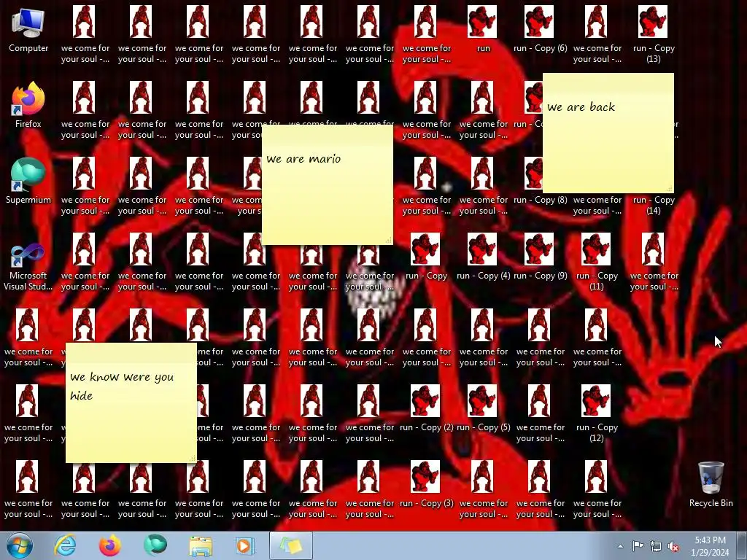
Task: Select the "run - Copy (11)" file
Action: point(597,262)
